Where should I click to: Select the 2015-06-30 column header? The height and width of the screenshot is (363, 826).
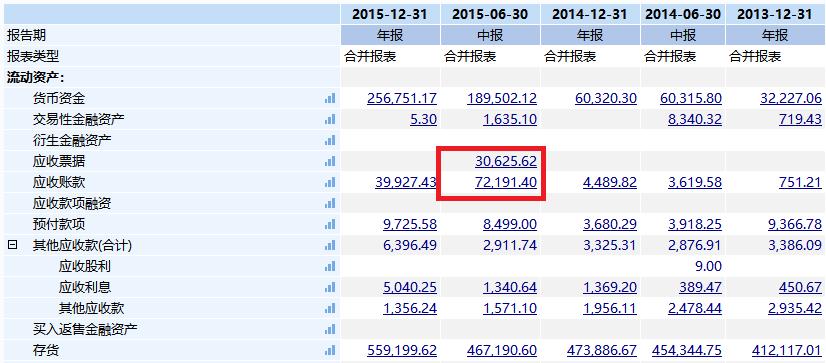[x=490, y=14]
